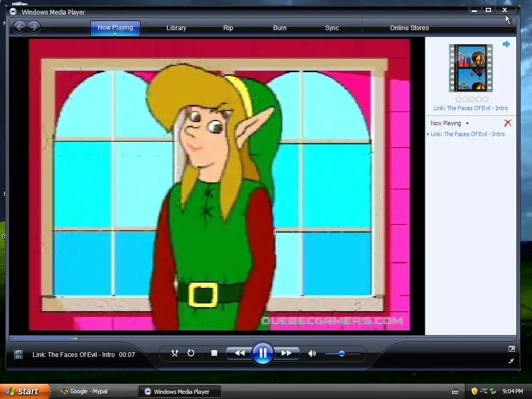The width and height of the screenshot is (532, 399).
Task: Click the Windows Media Player taskbar button
Action: [x=180, y=392]
